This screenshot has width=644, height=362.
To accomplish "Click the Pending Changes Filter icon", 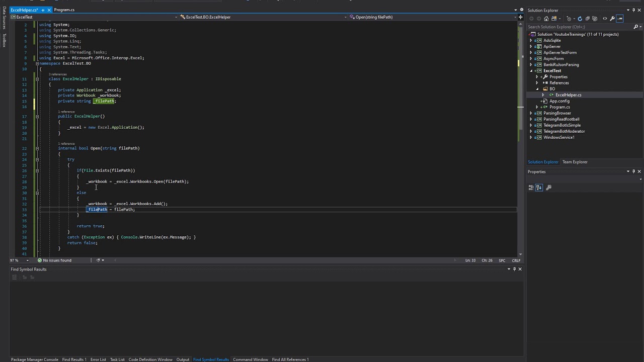I will [x=569, y=19].
